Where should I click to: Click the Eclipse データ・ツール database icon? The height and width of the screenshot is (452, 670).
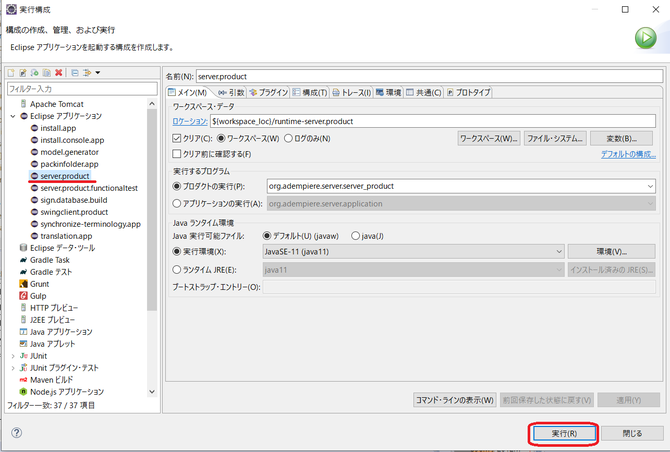[24, 248]
